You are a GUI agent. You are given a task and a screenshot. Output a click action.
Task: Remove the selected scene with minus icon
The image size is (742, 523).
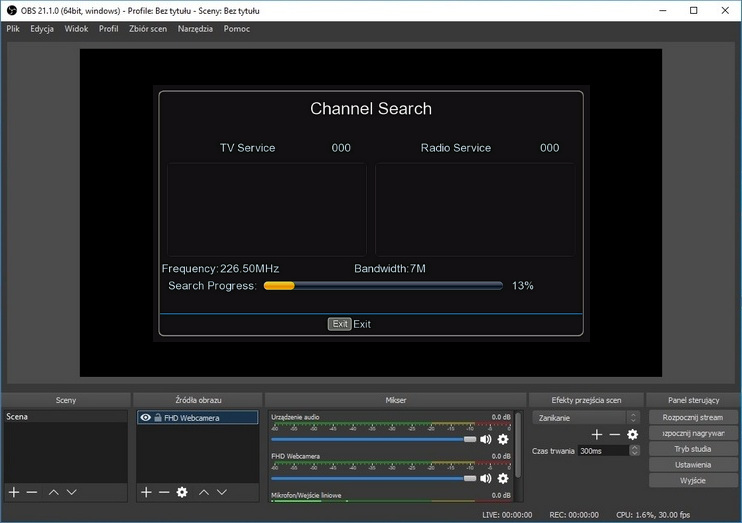[32, 492]
